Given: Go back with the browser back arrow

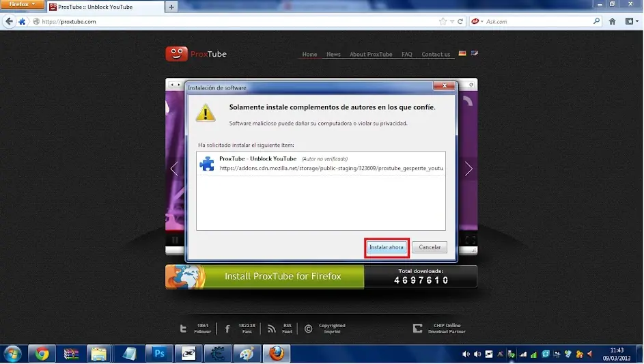Looking at the screenshot, I should 9,21.
